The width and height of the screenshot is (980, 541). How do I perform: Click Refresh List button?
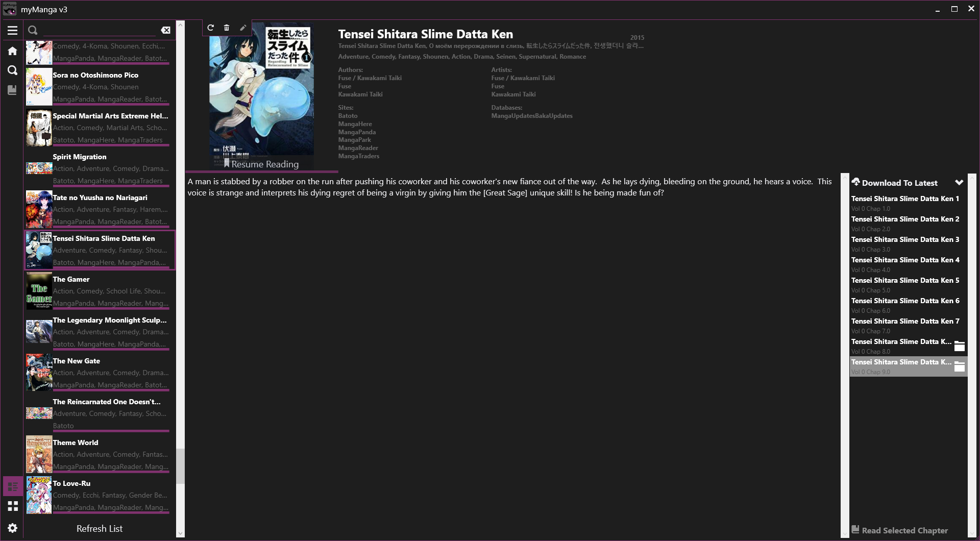[100, 529]
